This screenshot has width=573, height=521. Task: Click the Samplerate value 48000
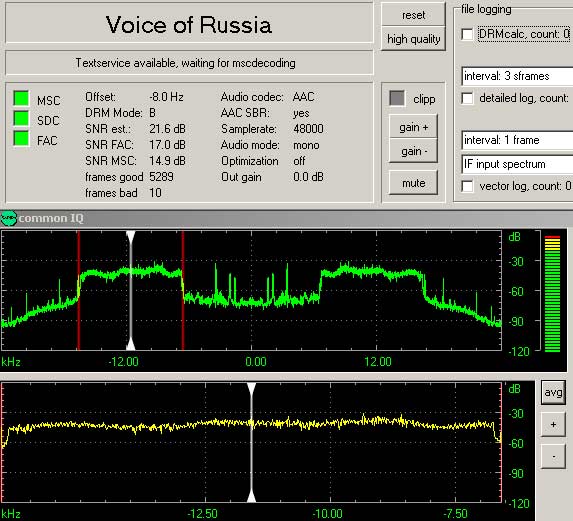[308, 129]
